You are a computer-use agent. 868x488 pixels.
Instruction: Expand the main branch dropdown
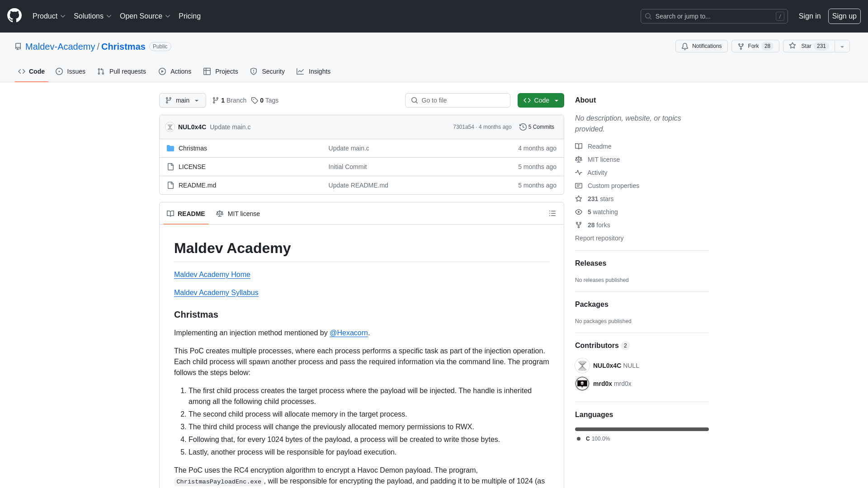click(183, 100)
